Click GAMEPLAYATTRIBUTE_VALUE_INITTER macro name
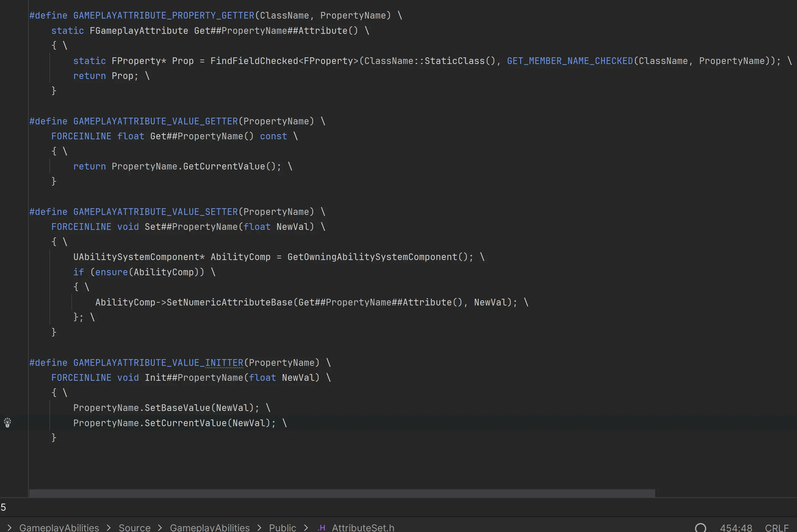This screenshot has width=797, height=532. [x=158, y=363]
